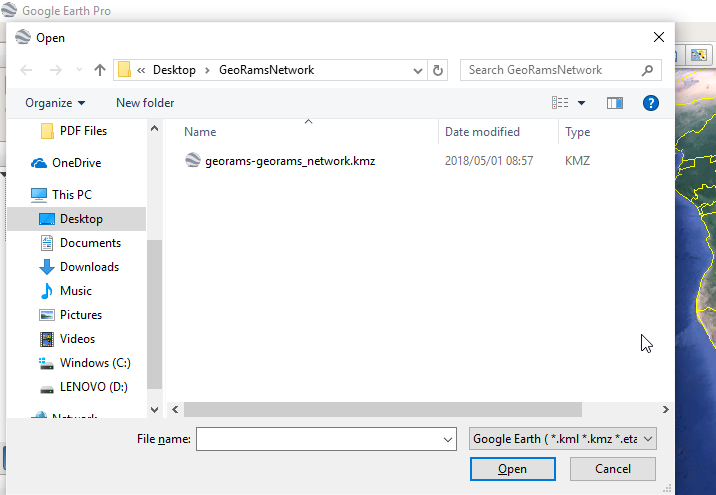Open the Organize menu
The height and width of the screenshot is (495, 716).
[x=55, y=103]
